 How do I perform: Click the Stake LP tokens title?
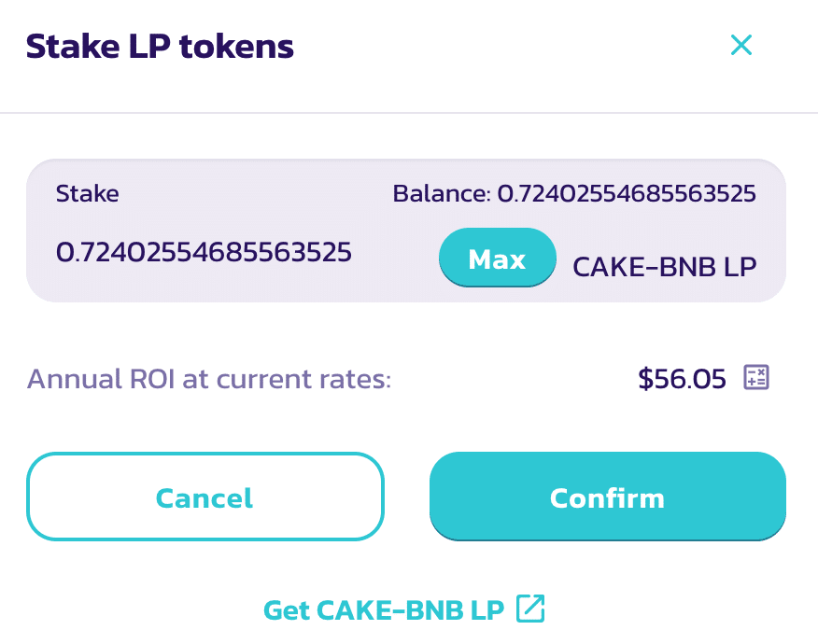tap(160, 46)
